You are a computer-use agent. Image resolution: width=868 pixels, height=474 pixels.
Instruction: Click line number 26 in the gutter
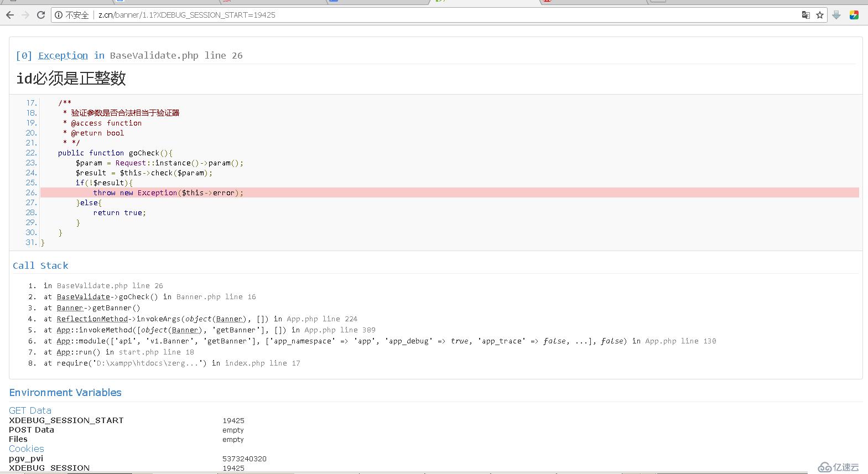[31, 192]
